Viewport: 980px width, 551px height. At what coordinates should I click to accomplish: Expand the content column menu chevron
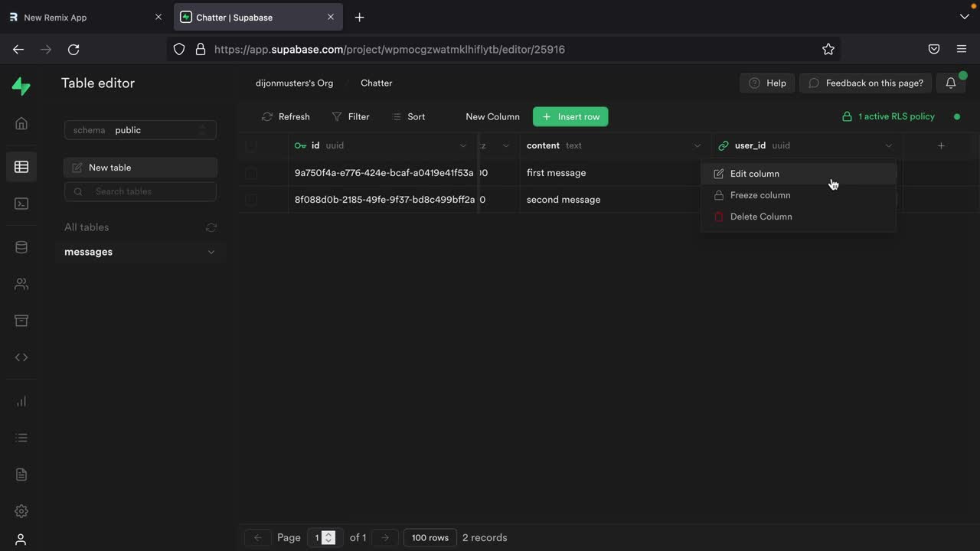(x=697, y=145)
